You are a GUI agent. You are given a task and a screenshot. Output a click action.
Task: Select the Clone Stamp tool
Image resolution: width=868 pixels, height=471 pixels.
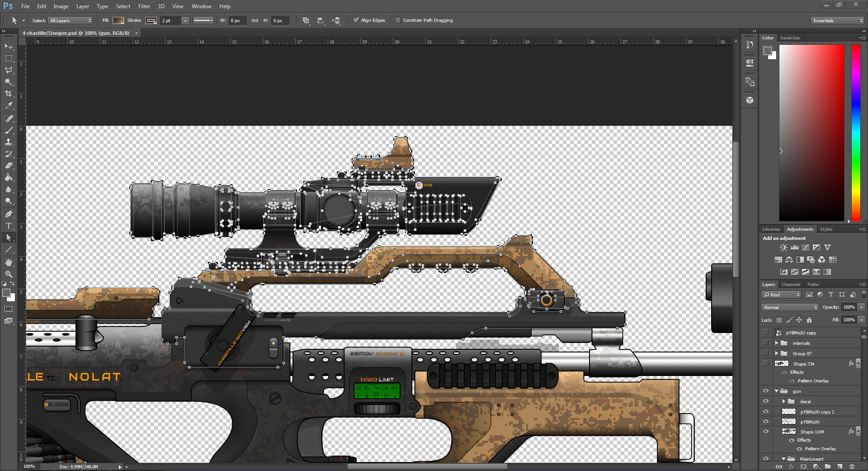pos(9,142)
